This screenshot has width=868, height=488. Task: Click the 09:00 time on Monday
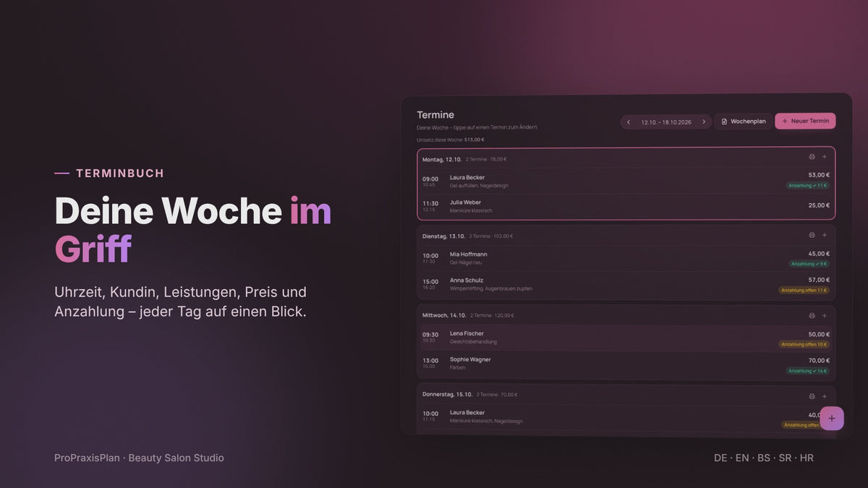[x=430, y=179]
